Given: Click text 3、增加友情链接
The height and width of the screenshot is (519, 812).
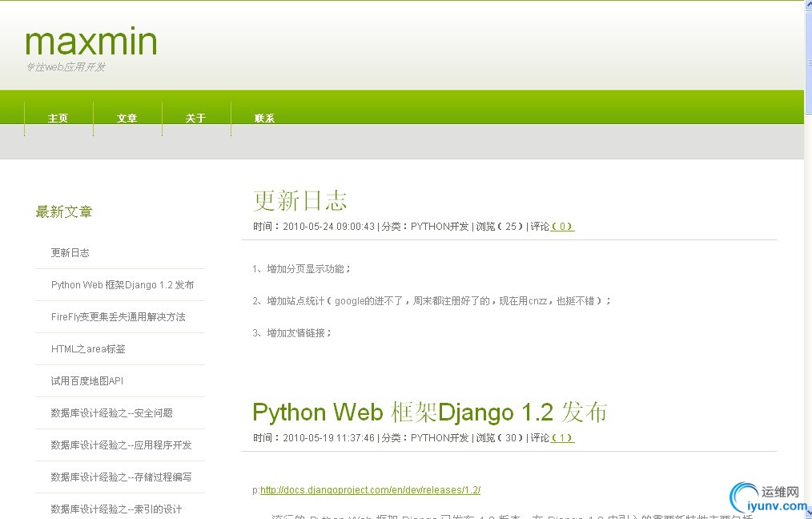Looking at the screenshot, I should [x=291, y=333].
